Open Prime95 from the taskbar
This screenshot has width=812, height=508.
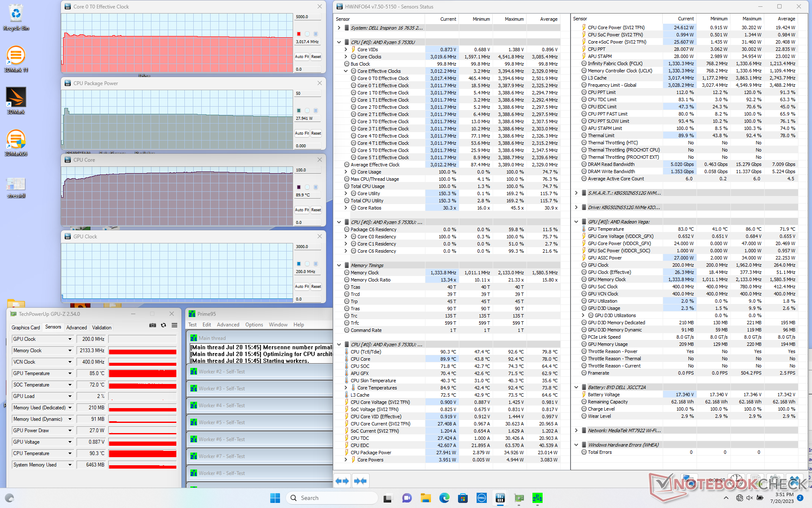pyautogui.click(x=537, y=498)
